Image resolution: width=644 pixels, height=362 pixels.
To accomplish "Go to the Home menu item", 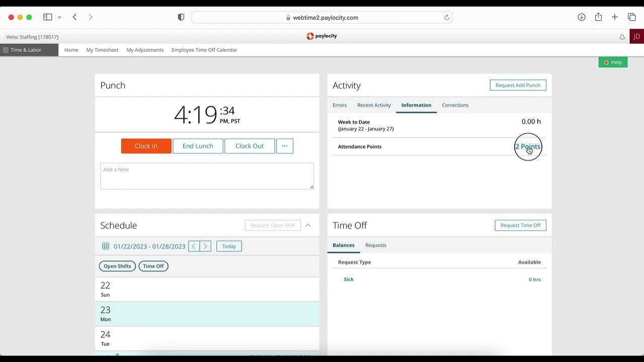I will [71, 50].
